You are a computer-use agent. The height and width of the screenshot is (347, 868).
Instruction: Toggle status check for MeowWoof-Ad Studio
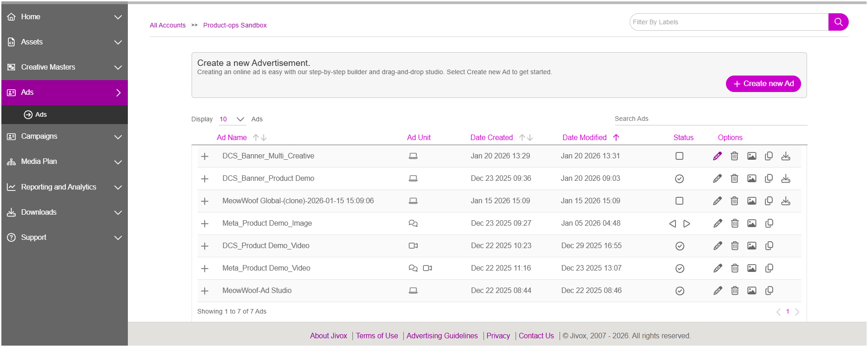coord(680,291)
